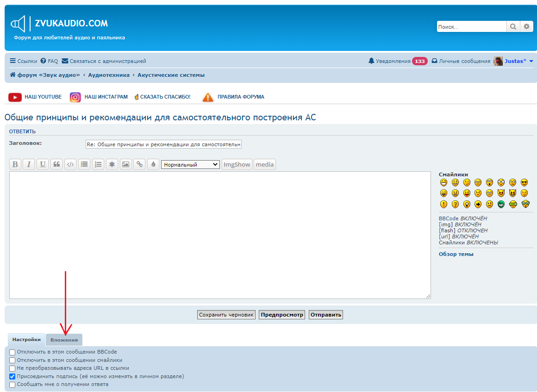Switch to the 'Вложения' tab

[64, 340]
